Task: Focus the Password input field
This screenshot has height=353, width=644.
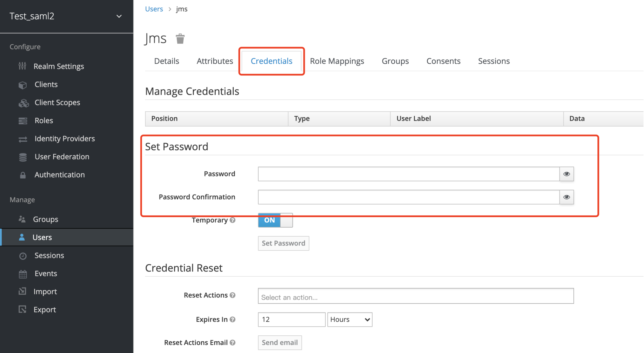Action: [409, 174]
